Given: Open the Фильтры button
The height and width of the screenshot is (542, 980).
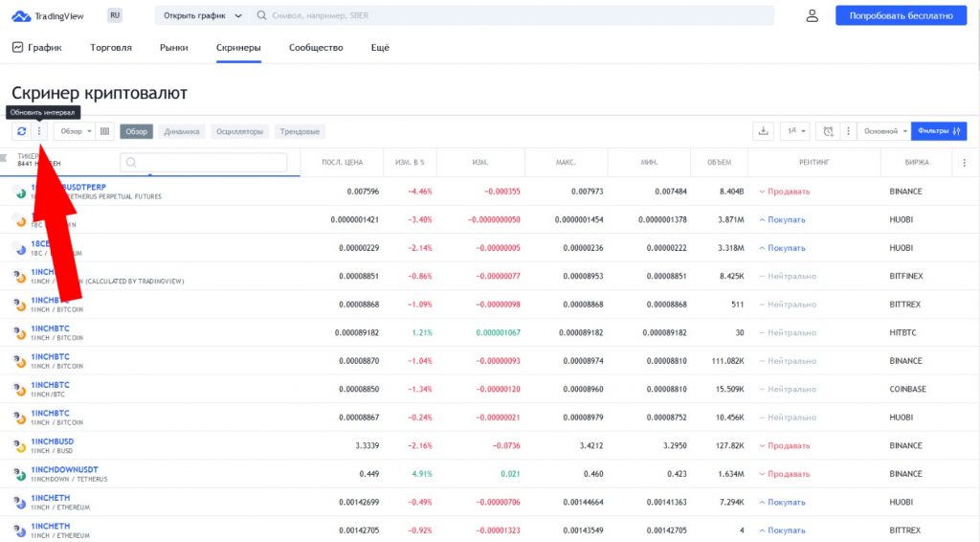Looking at the screenshot, I should (x=939, y=131).
